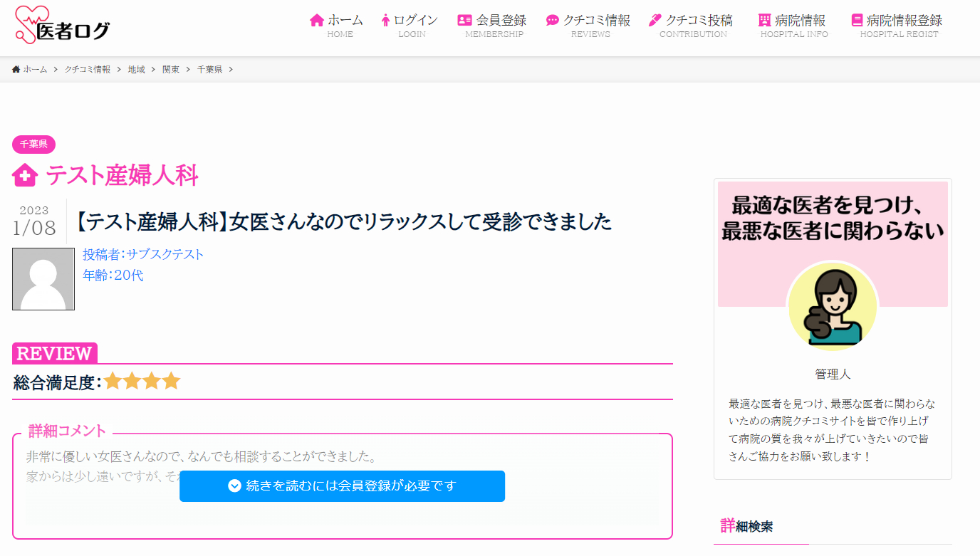Open the テスト産婦人科 hospital title link
Image resolution: width=980 pixels, height=556 pixels.
tap(122, 175)
